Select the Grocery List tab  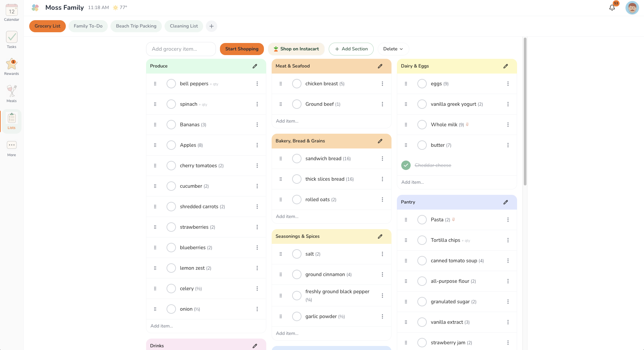tap(47, 26)
